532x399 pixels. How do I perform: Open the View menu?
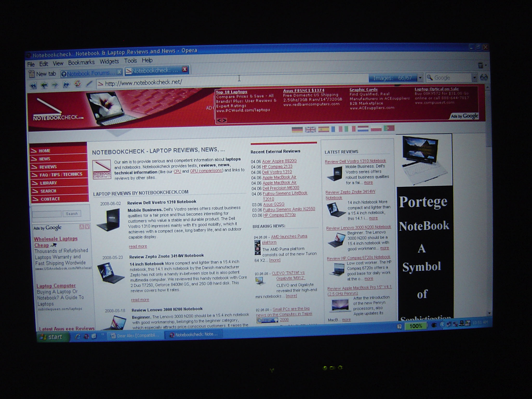[58, 63]
